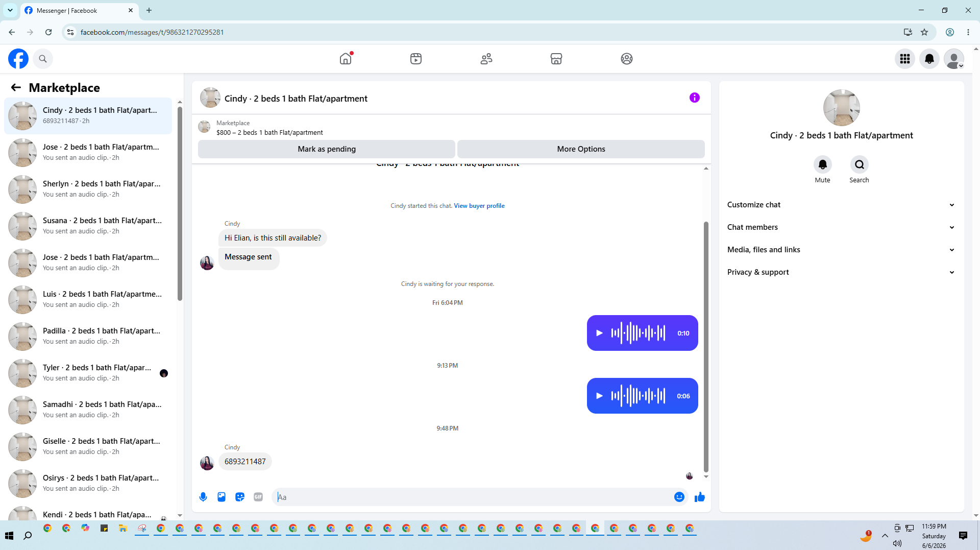Open the Windows notification center

tap(963, 536)
